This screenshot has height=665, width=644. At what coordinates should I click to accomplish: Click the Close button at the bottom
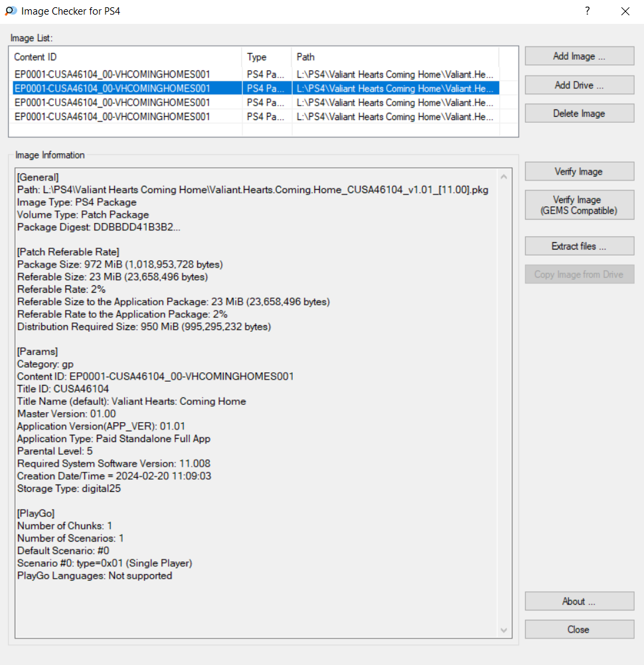[x=579, y=629]
